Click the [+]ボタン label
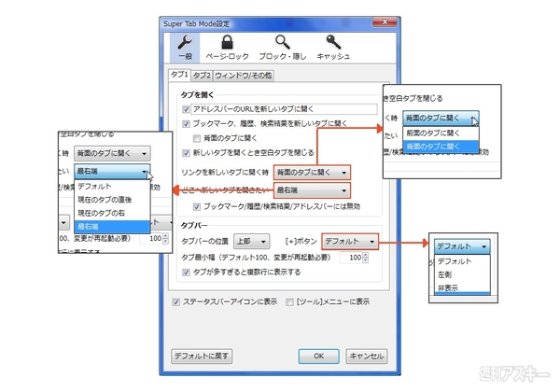 (x=301, y=242)
